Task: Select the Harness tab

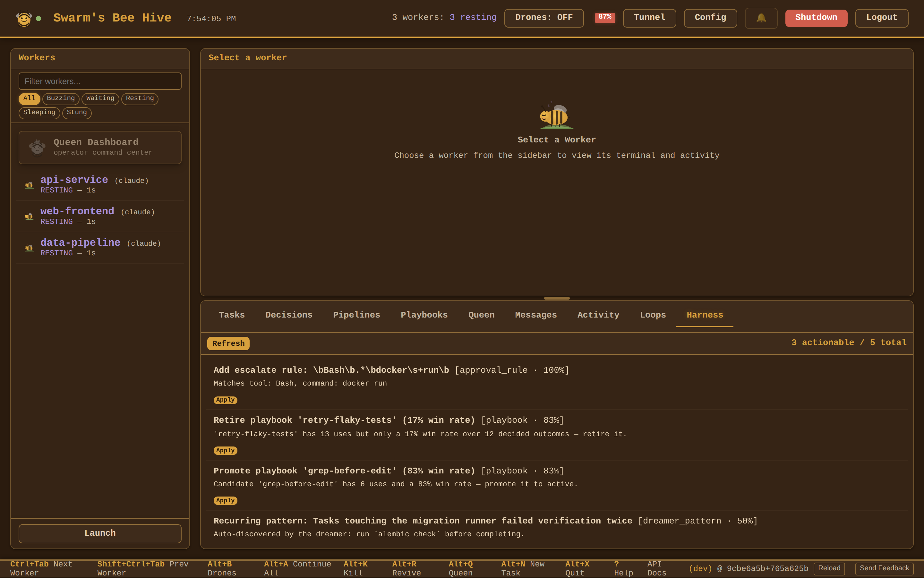Action: [705, 315]
